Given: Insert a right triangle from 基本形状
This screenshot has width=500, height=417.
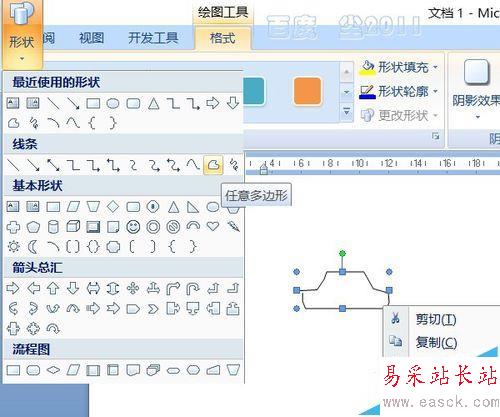Looking at the screenshot, I should pos(193,207).
